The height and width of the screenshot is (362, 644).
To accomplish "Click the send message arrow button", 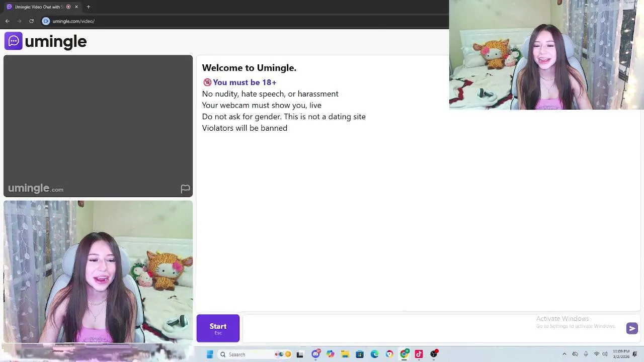I will [632, 328].
